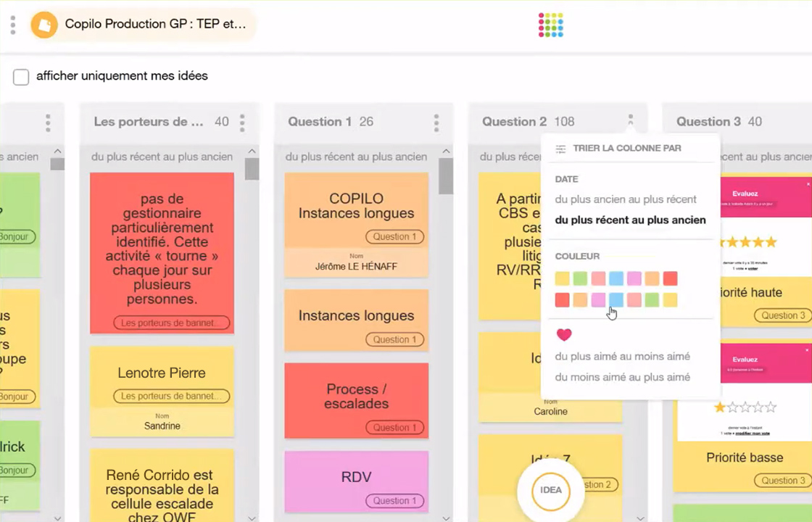
Task: Open the three-dot menu of the partially hidden leftmost column
Action: 48,123
